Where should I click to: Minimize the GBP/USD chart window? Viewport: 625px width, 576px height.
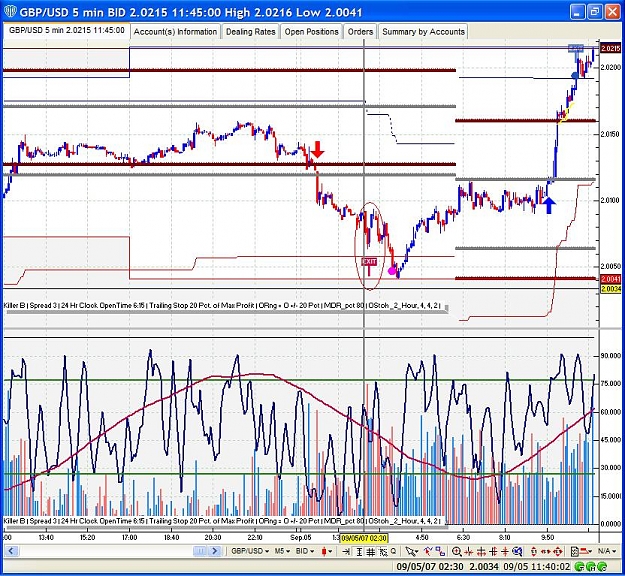coord(578,12)
